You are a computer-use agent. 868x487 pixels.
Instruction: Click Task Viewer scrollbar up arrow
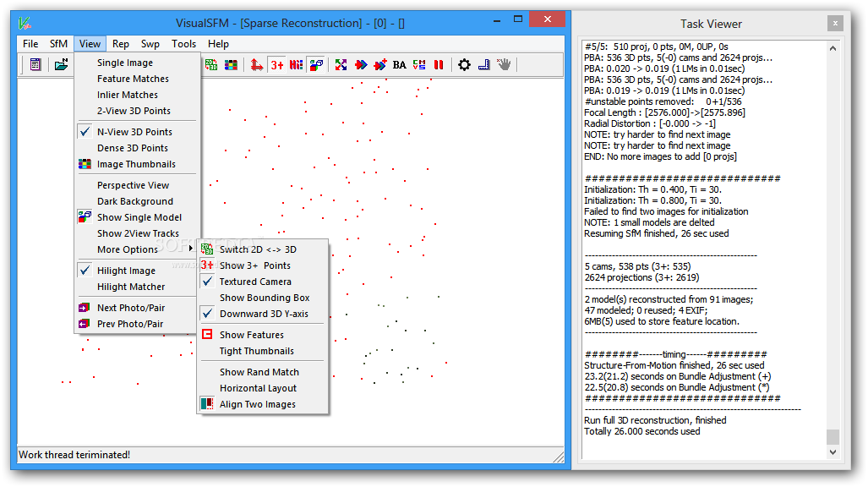(x=833, y=48)
